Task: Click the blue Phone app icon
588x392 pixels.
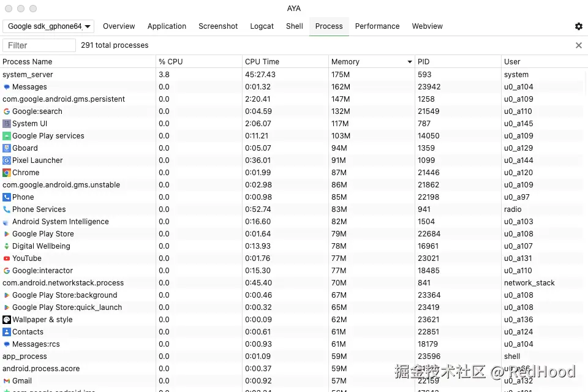Action: [6, 197]
